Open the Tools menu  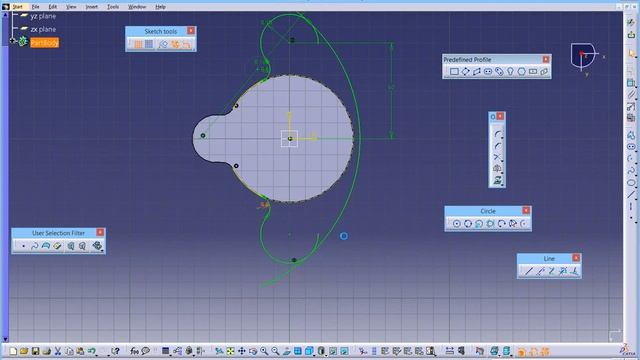click(113, 7)
